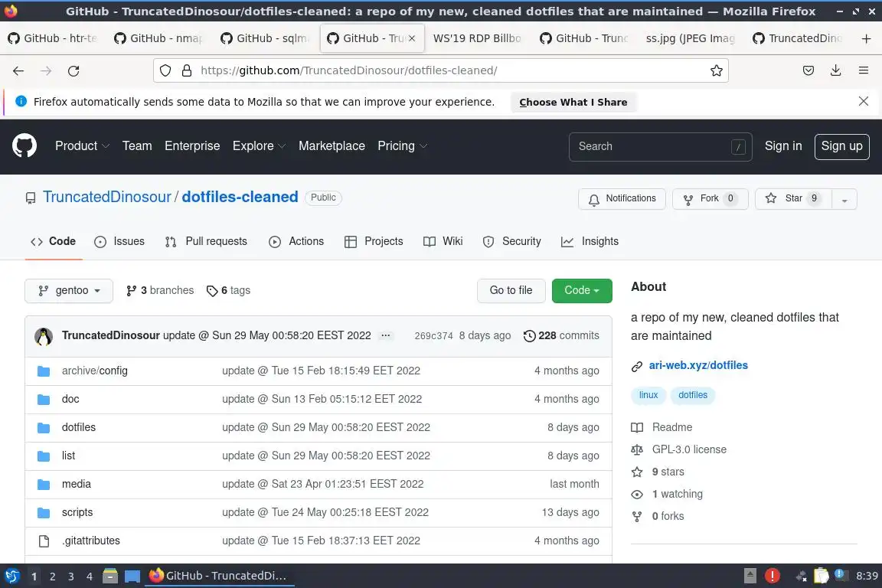Open the gentoo branch dropdown
Screen dimensions: 882x588
coord(69,290)
